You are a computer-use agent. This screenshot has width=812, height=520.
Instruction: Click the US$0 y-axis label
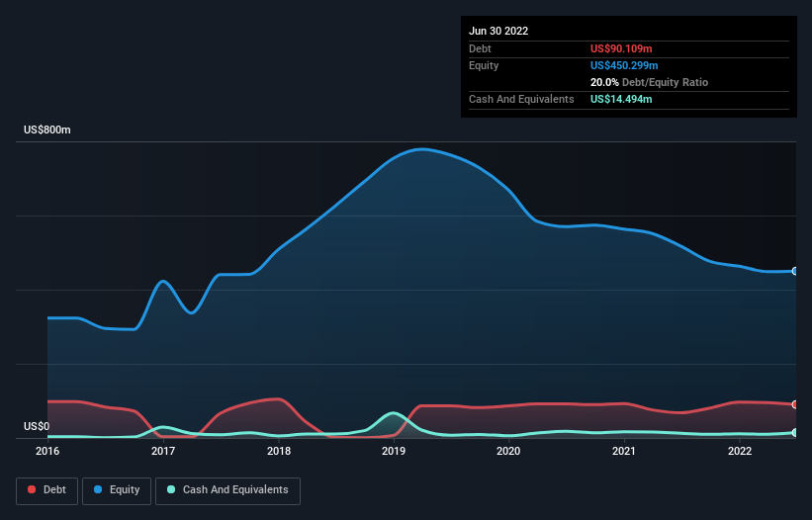point(37,426)
